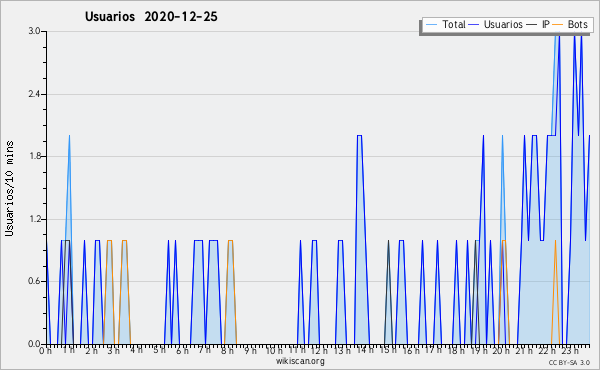Click the 'Total' legend label
The width and height of the screenshot is (600, 370).
tap(454, 24)
